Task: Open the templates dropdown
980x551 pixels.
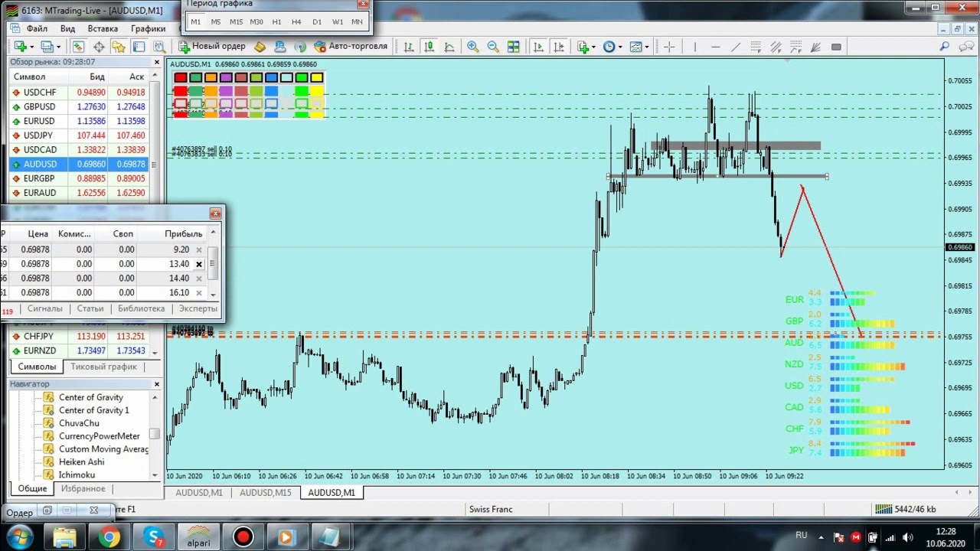Action: pyautogui.click(x=639, y=47)
